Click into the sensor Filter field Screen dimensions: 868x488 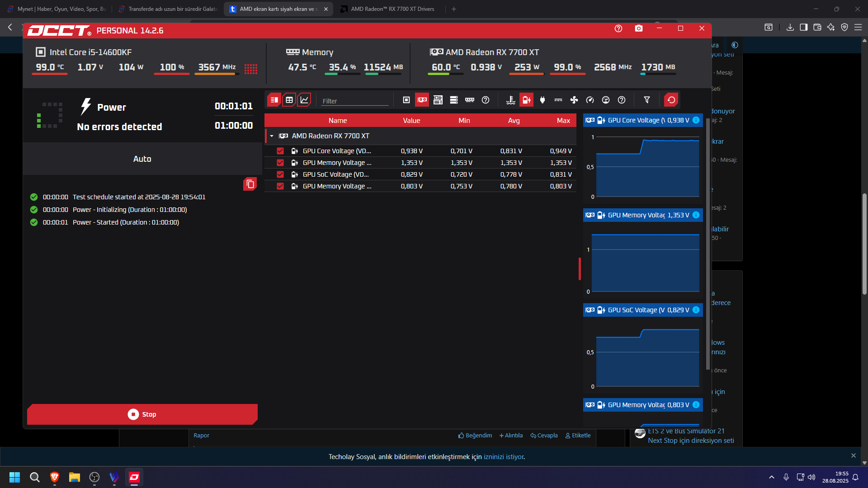click(355, 101)
